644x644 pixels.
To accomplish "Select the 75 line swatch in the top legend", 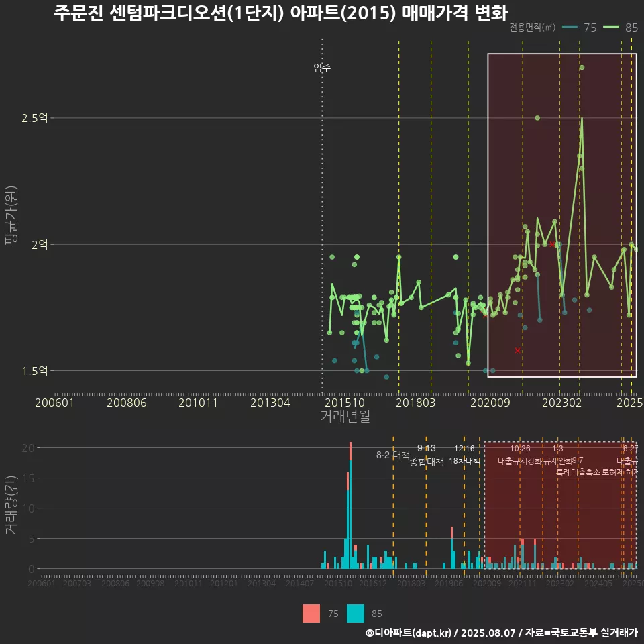I will [570, 28].
